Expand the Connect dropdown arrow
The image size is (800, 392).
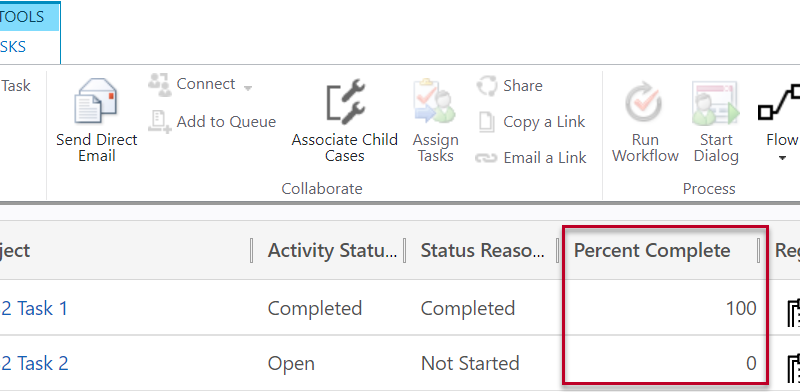coord(248,88)
